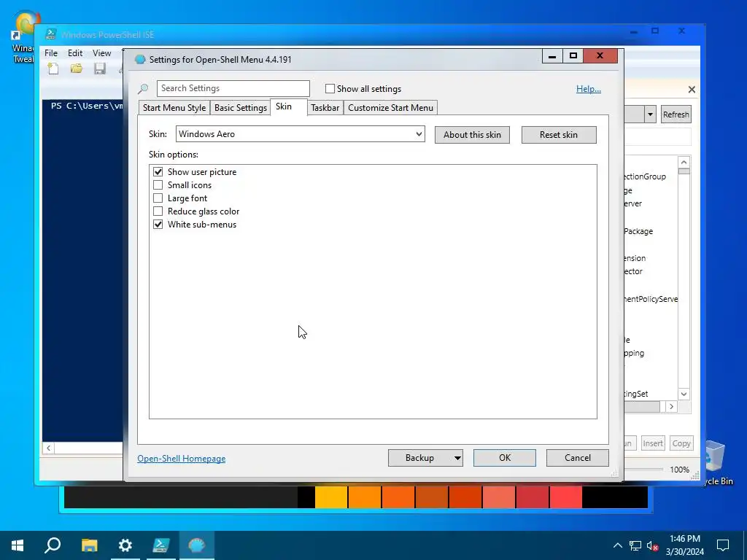Switch to the Taskbar tab
Viewport: 747px width, 560px height.
pyautogui.click(x=325, y=108)
